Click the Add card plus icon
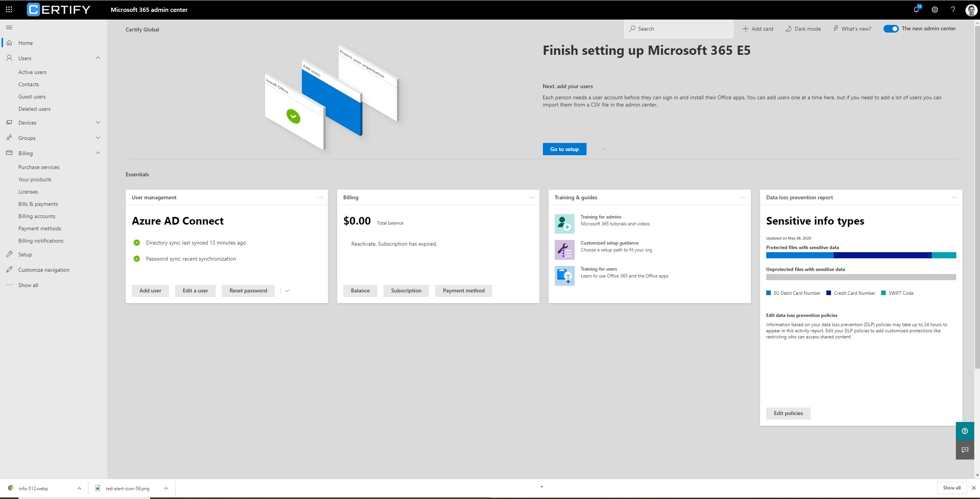 click(746, 29)
